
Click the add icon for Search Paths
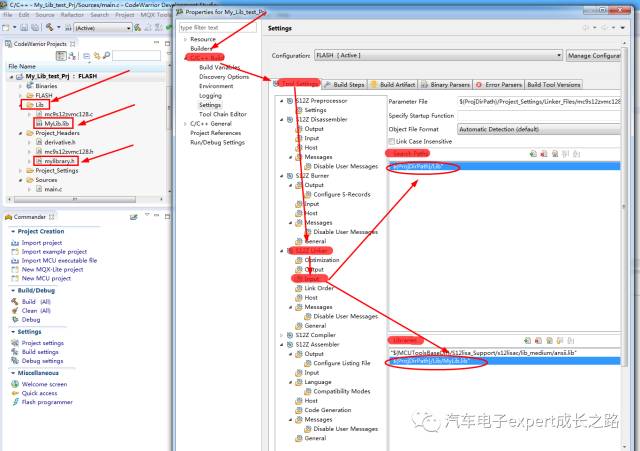click(533, 154)
